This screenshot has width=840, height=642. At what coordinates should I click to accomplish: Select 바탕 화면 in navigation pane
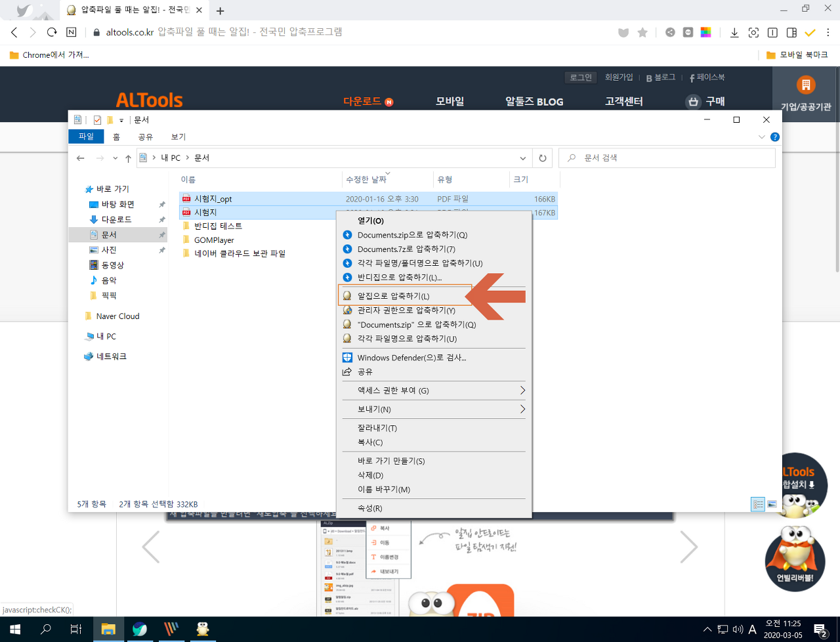pos(118,204)
